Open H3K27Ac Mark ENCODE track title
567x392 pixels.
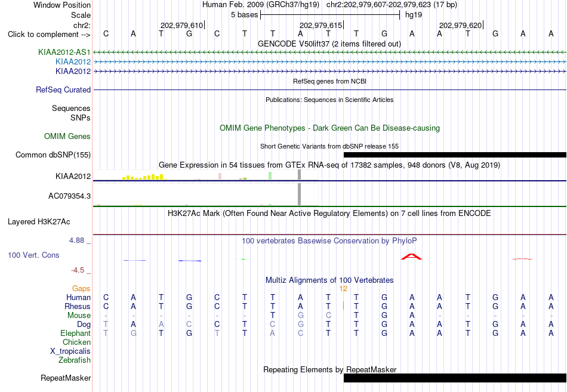coord(329,214)
